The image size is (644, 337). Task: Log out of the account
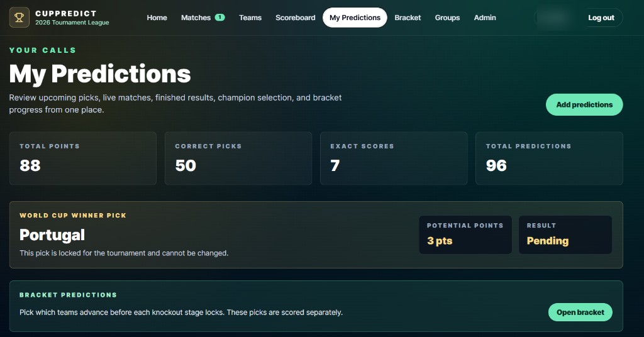[x=601, y=18]
